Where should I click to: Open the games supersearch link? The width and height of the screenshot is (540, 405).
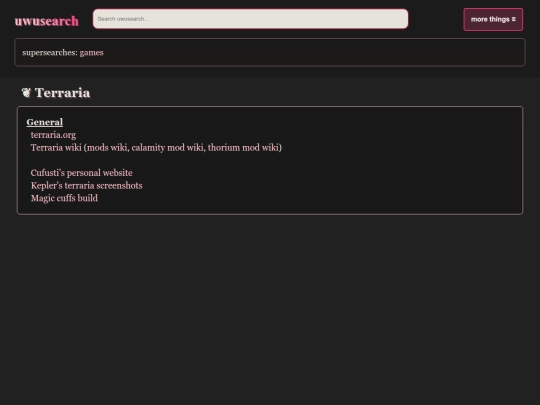coord(91,53)
